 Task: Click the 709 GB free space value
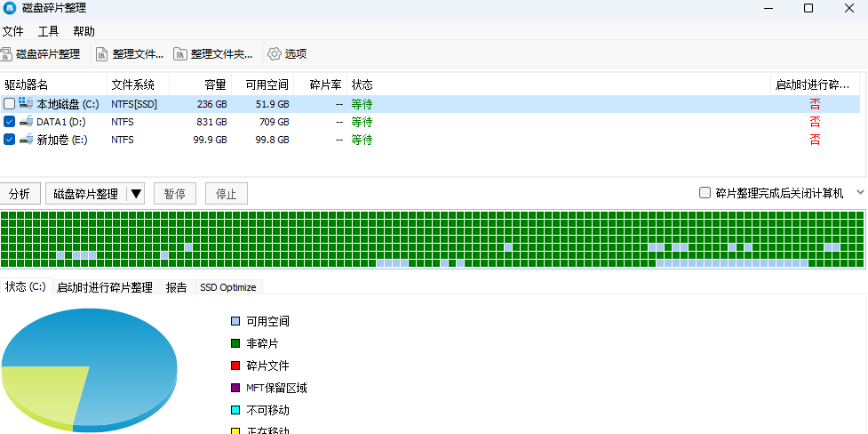click(274, 121)
